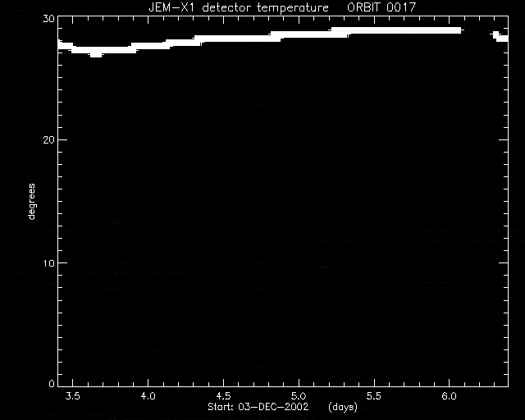Click the y-axis label 0
Viewport: 525px width, 420px height.
pyautogui.click(x=52, y=383)
